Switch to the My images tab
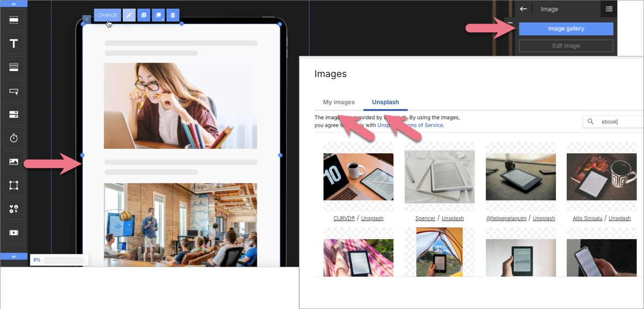This screenshot has height=309, width=644. [x=339, y=102]
